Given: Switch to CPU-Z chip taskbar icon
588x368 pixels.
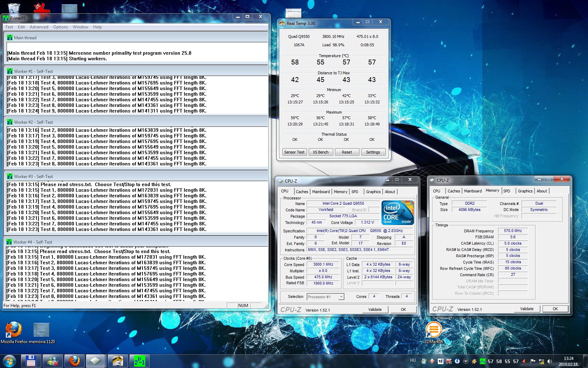Looking at the screenshot, I should point(96,361).
